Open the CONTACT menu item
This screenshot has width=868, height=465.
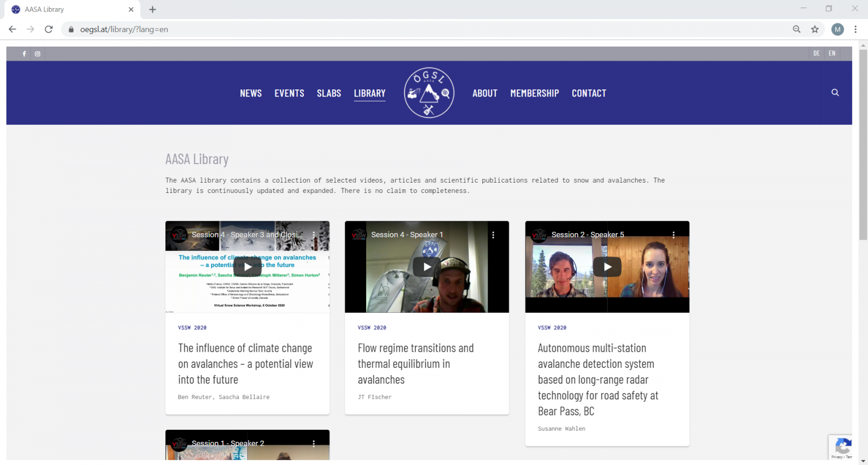click(x=589, y=93)
